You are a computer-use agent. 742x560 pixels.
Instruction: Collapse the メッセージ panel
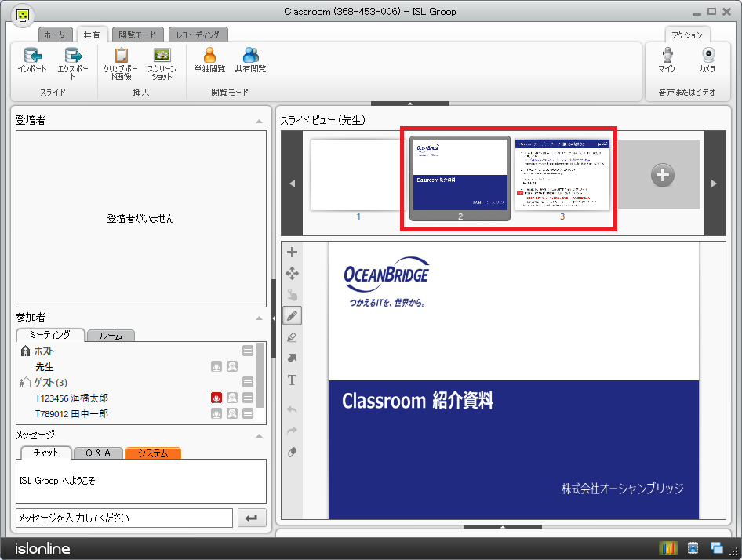(260, 435)
